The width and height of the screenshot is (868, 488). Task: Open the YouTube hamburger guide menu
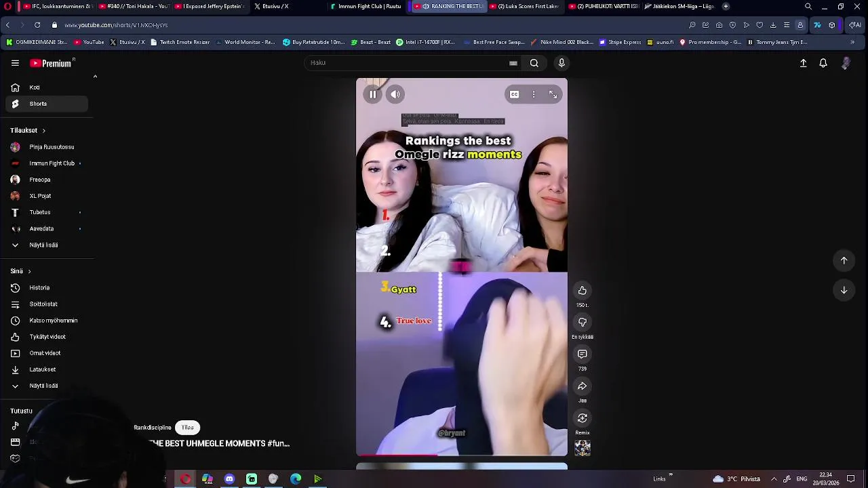[x=15, y=63]
